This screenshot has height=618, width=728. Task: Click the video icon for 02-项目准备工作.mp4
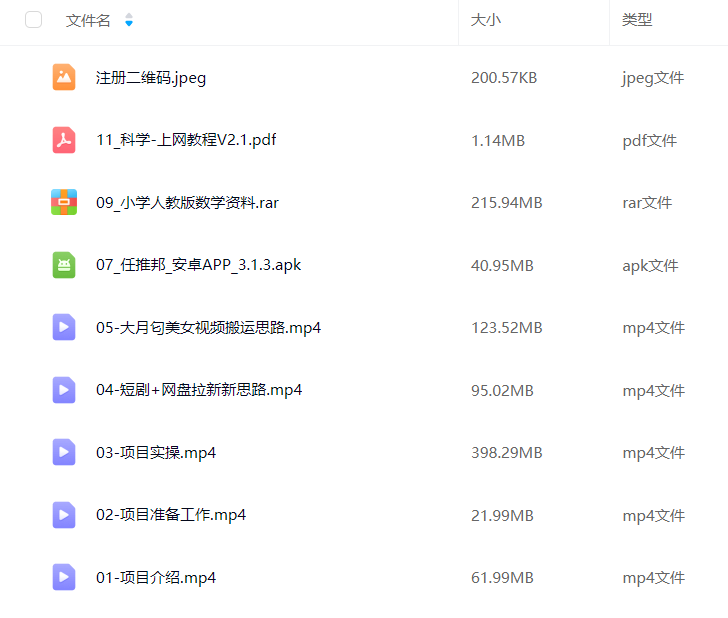pos(64,515)
